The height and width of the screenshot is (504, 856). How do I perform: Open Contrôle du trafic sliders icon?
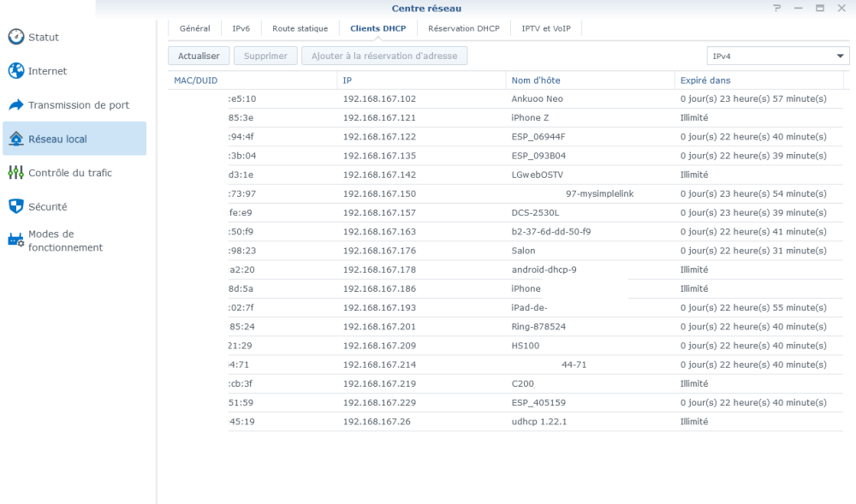[x=15, y=173]
